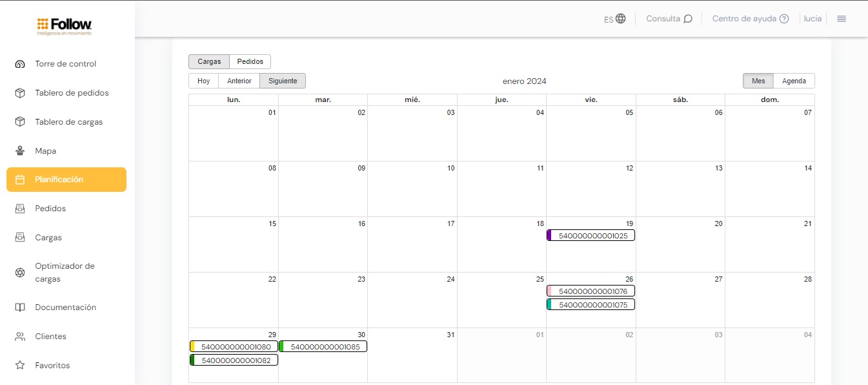
Task: Click the Anterior month button
Action: [x=239, y=81]
